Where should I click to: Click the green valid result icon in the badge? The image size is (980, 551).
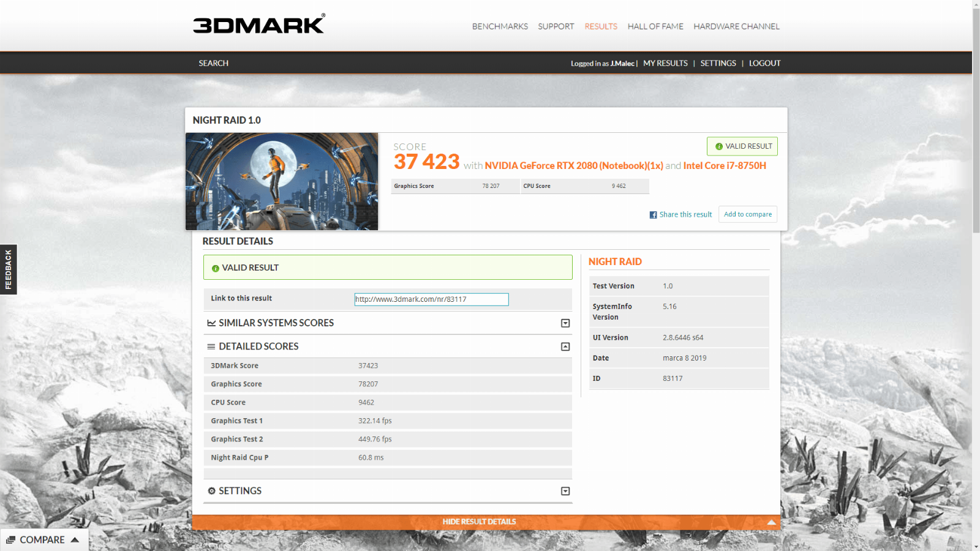click(x=719, y=146)
